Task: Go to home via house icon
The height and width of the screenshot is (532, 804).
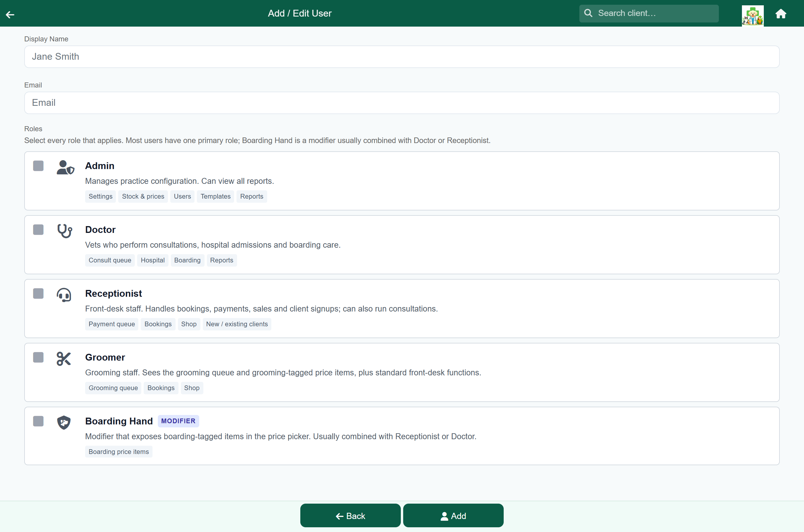Action: coord(781,14)
